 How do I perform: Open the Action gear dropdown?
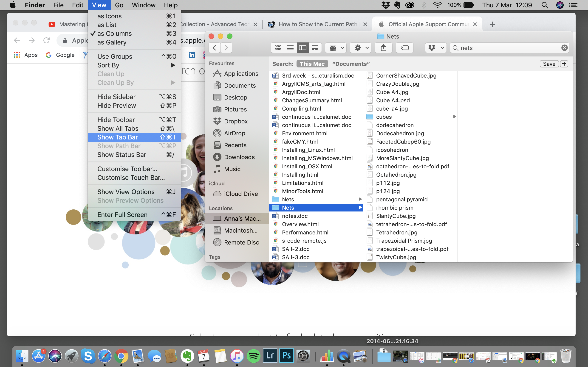361,48
